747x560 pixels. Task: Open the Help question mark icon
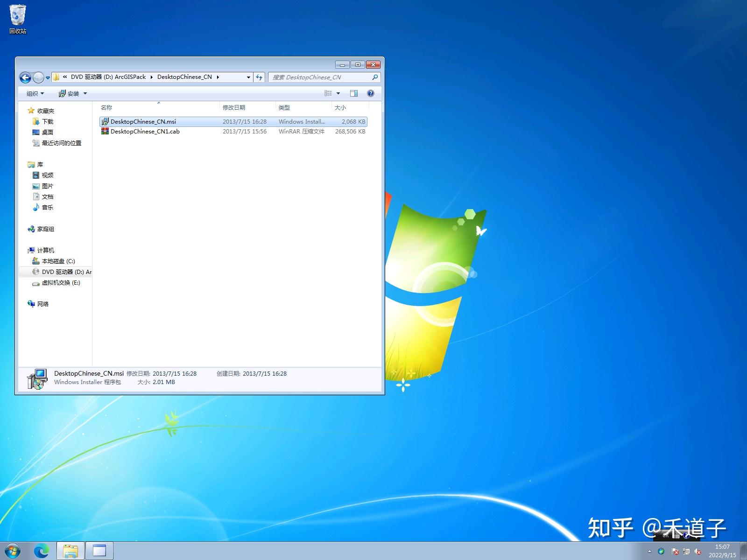(x=371, y=93)
